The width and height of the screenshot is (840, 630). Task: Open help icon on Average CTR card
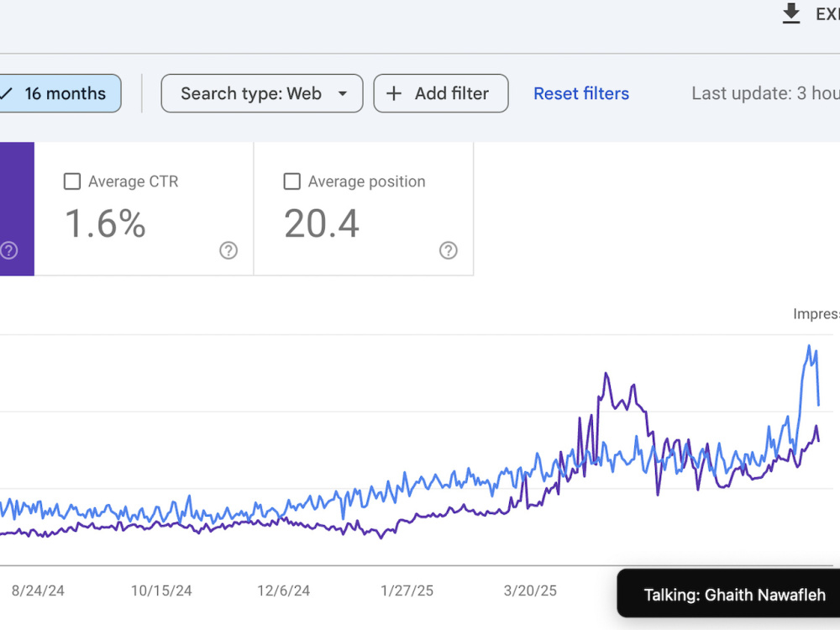(228, 250)
